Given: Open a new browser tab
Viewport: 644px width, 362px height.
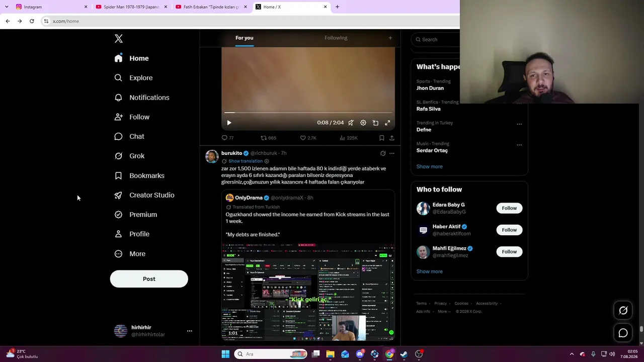Looking at the screenshot, I should (x=337, y=7).
